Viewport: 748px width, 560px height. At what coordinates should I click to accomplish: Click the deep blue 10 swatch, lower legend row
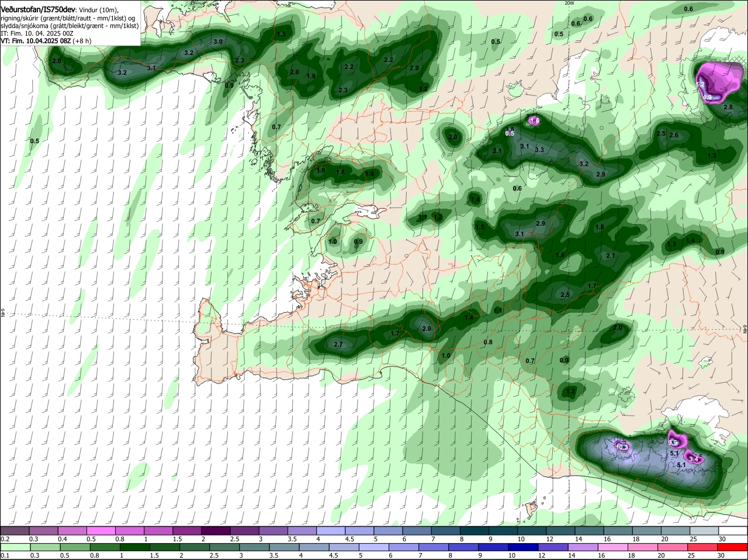pos(524,547)
